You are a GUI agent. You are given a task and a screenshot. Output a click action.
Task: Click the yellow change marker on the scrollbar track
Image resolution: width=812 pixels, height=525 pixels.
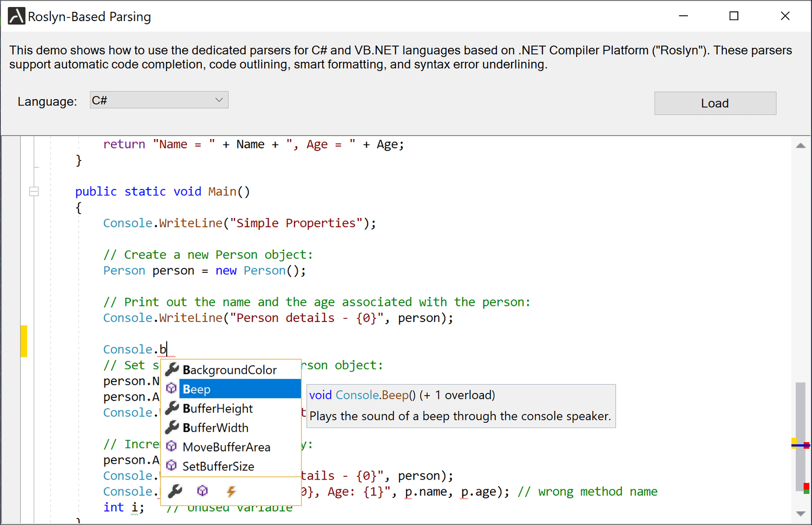(x=794, y=443)
